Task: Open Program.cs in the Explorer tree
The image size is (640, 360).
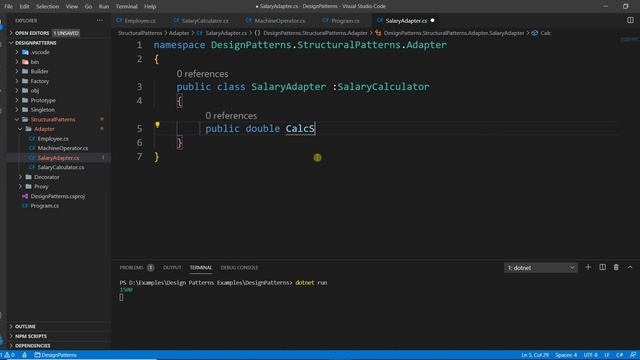Action: [44, 206]
